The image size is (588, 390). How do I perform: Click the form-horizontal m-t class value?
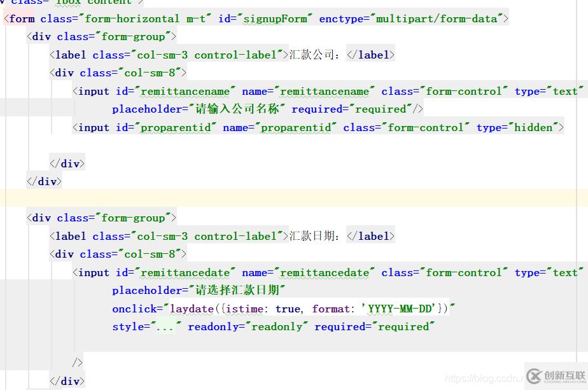pos(145,18)
